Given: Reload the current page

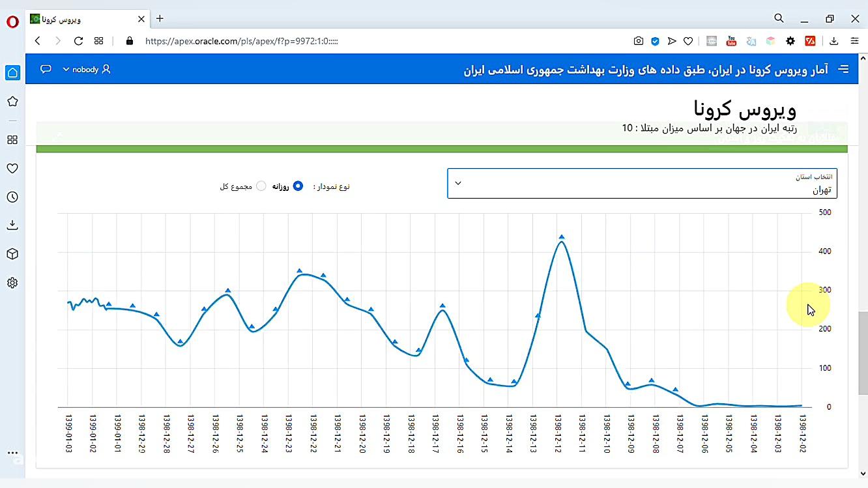Looking at the screenshot, I should pos(78,40).
